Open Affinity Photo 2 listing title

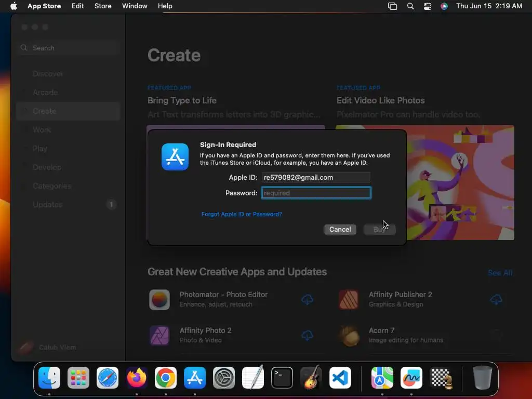click(205, 330)
